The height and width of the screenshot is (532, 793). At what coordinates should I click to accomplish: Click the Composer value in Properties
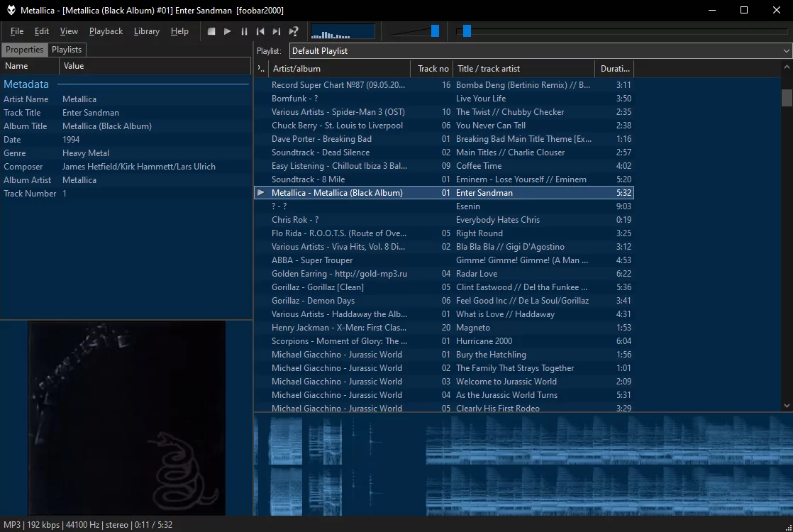point(138,167)
